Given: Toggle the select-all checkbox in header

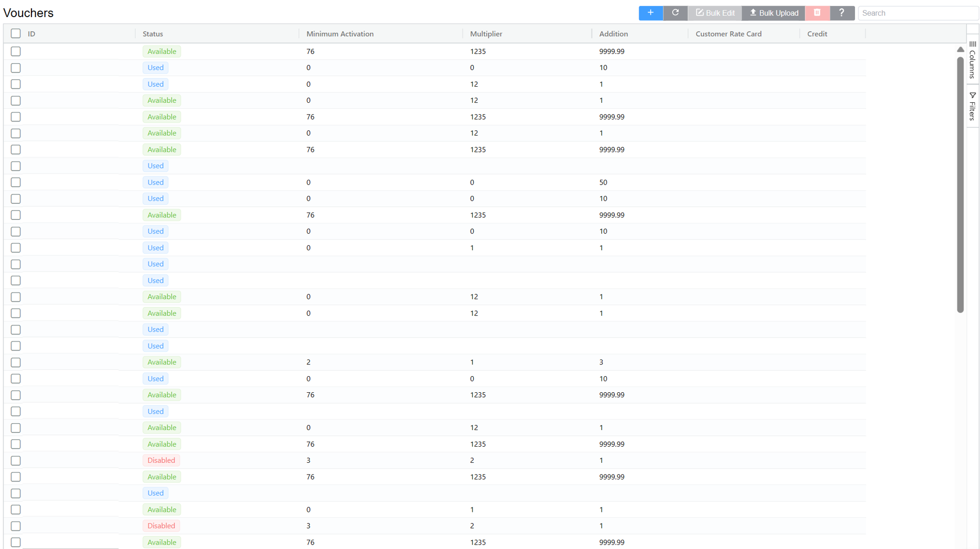Looking at the screenshot, I should pos(16,33).
